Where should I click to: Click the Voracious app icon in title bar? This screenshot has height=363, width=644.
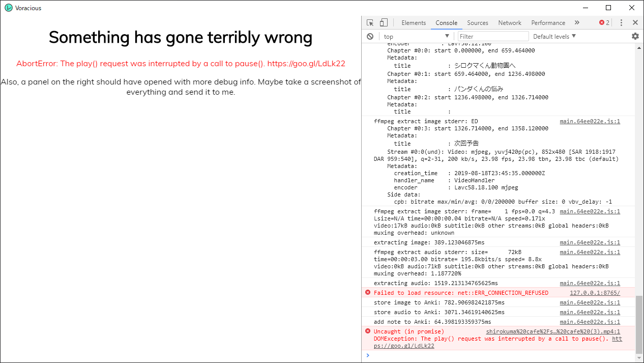click(8, 8)
